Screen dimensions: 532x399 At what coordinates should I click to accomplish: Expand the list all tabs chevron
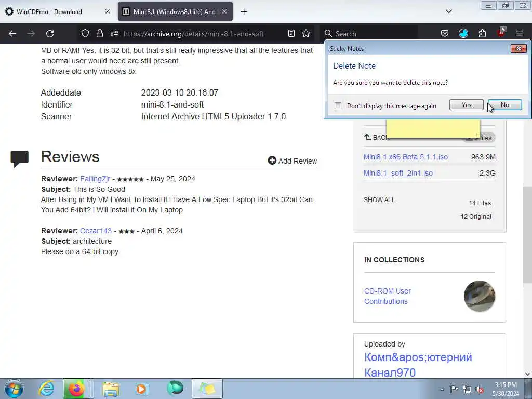point(448,11)
